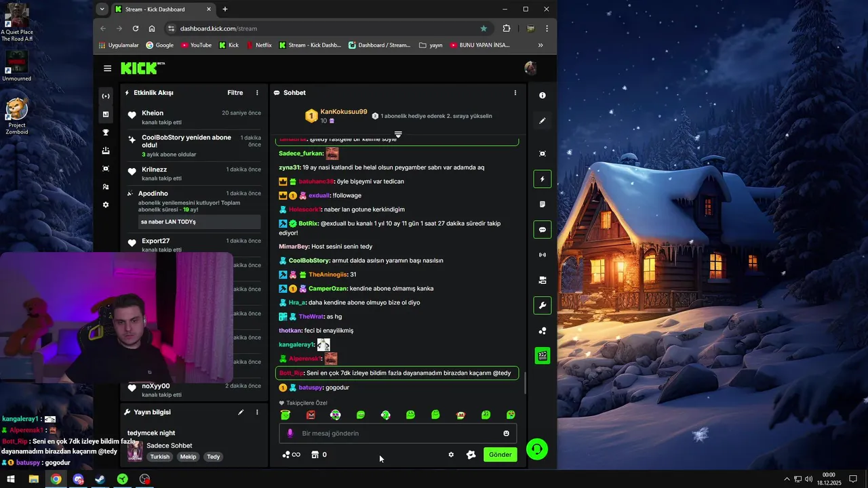Open the Yayın bilgisi three-dot menu
Image resolution: width=868 pixels, height=488 pixels.
click(x=257, y=412)
